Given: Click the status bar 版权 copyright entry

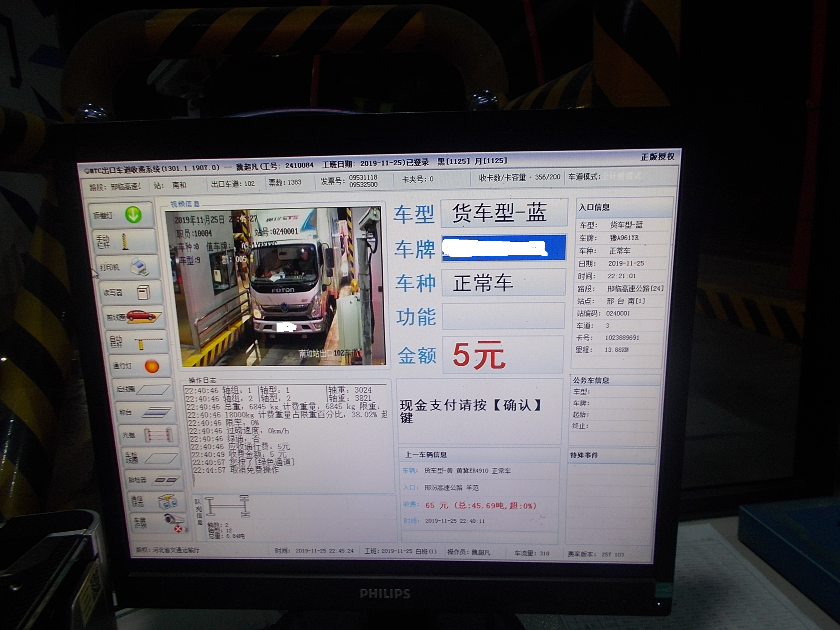Looking at the screenshot, I should click(167, 550).
